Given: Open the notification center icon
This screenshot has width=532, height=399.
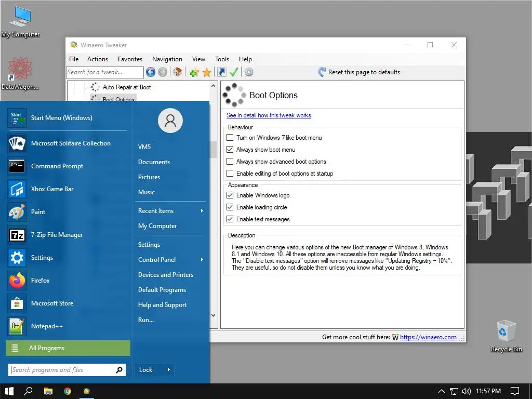Looking at the screenshot, I should 515,391.
